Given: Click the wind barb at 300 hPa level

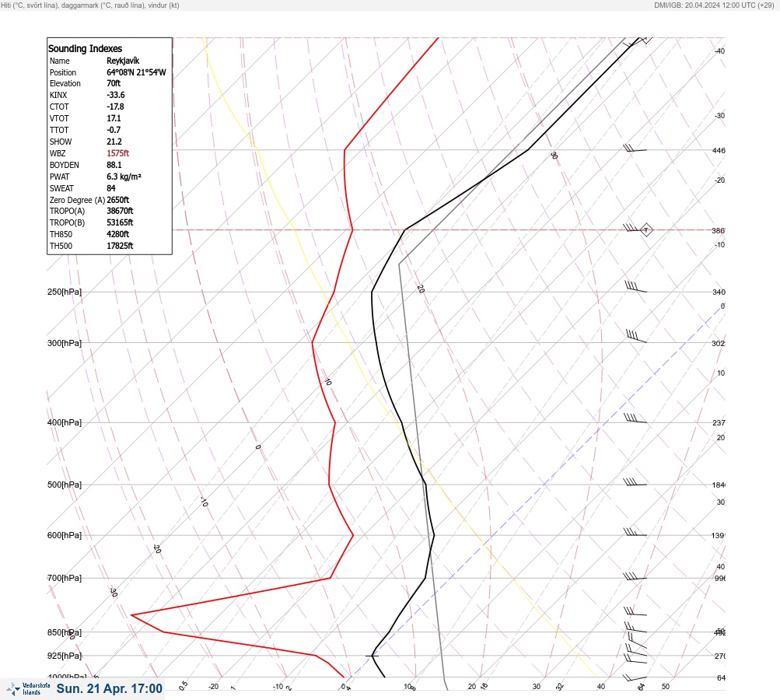Looking at the screenshot, I should [635, 337].
